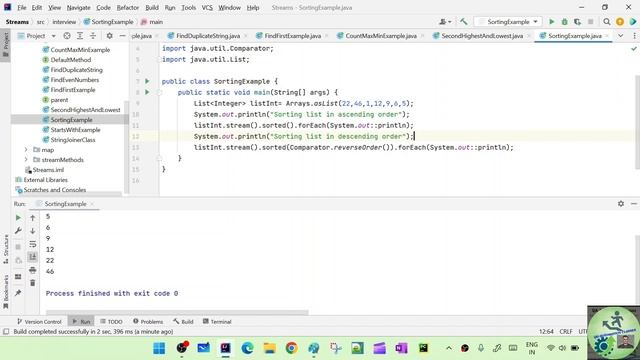This screenshot has height=360, width=640.
Task: Click the CRLF line separator status
Action: coord(566,331)
